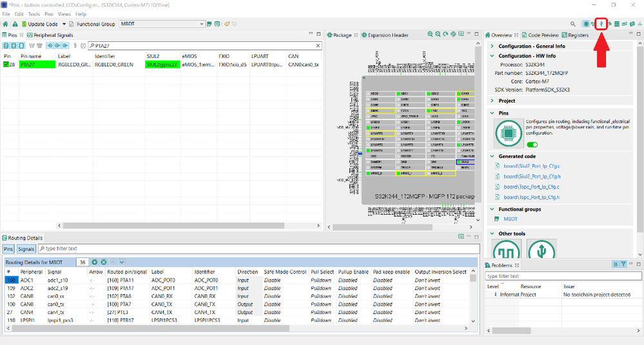This screenshot has height=345, width=644.
Task: Open the Functional Group MBDT combo box
Action: 162,24
